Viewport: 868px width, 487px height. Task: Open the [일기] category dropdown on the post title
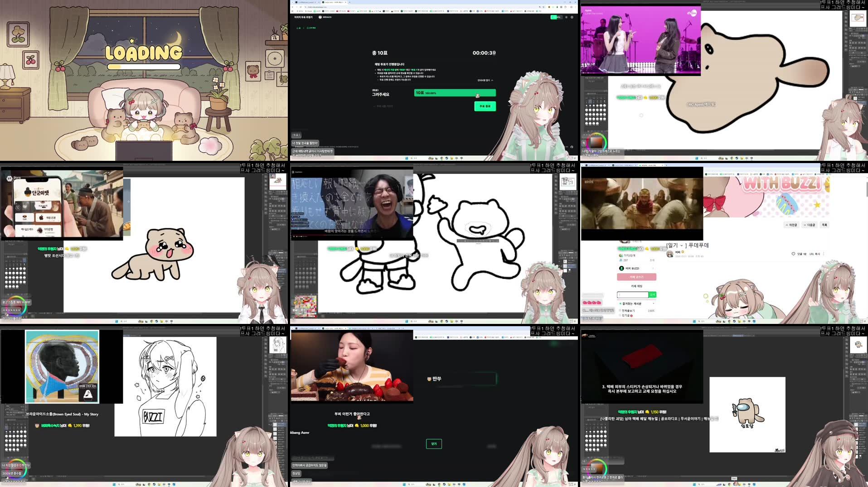[x=680, y=246]
